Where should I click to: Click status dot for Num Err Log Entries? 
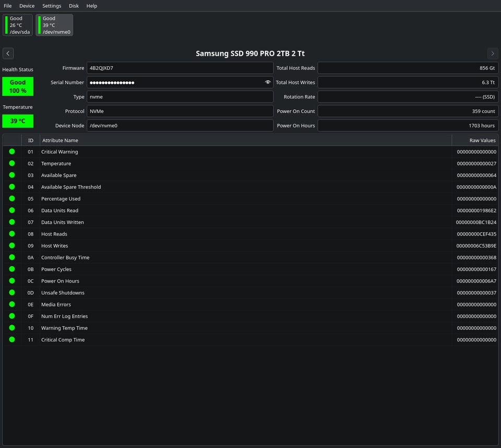point(12,316)
